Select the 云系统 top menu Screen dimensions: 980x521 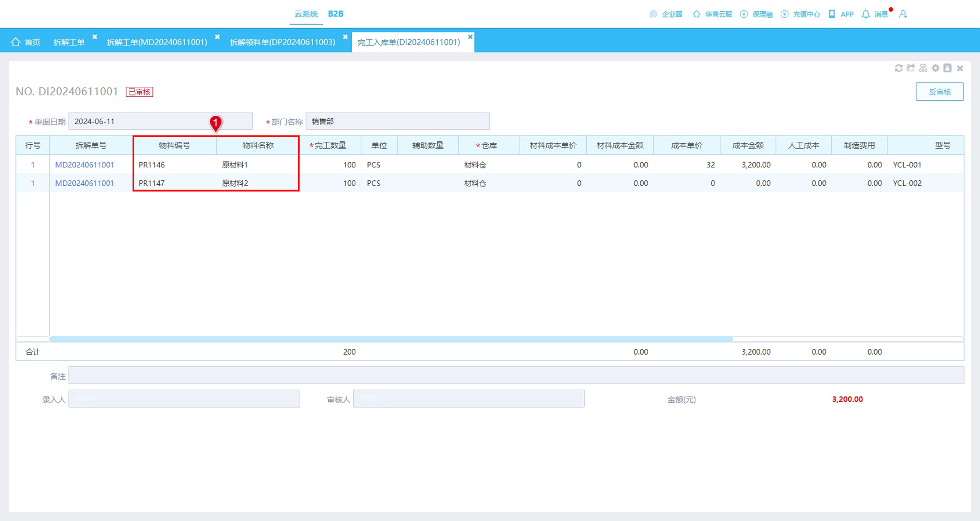pyautogui.click(x=306, y=14)
